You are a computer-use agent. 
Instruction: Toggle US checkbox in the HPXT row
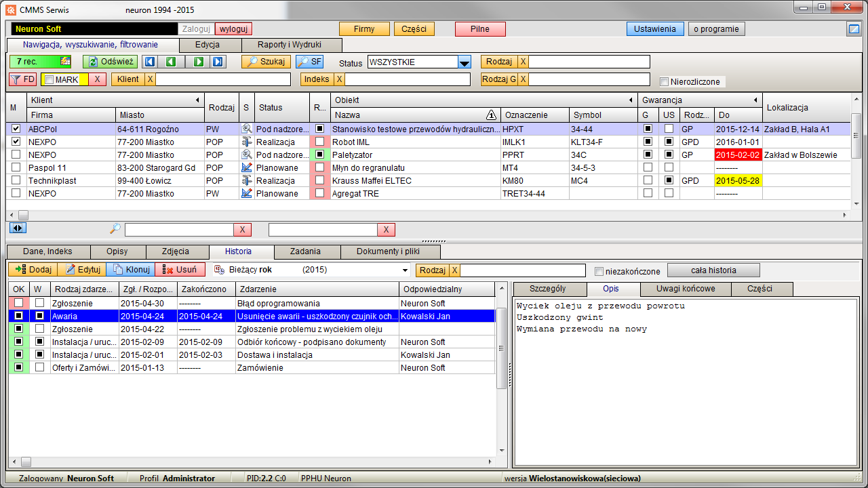click(x=669, y=129)
